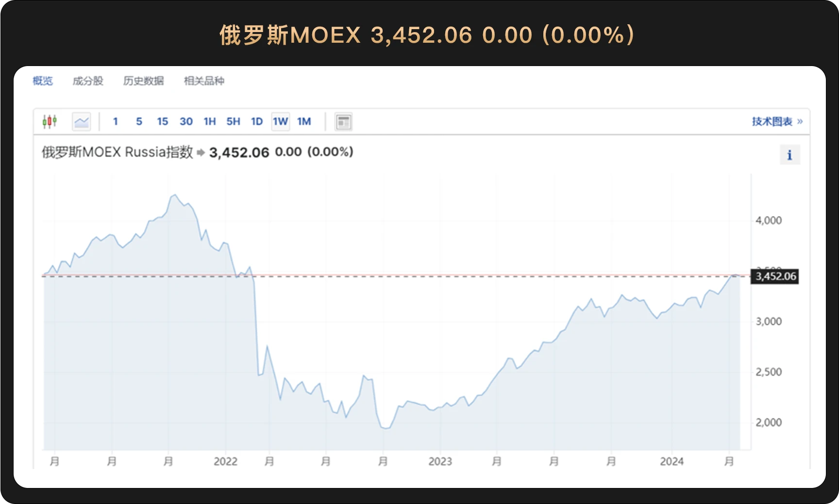Switch chart to 15-minute interval
Viewport: 839px width, 504px height.
[162, 121]
